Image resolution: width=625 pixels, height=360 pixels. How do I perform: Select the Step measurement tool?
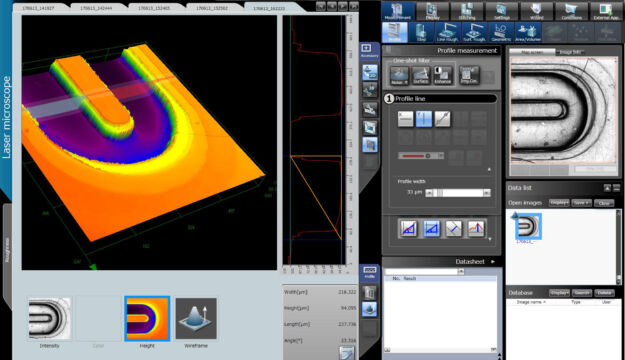pos(421,32)
